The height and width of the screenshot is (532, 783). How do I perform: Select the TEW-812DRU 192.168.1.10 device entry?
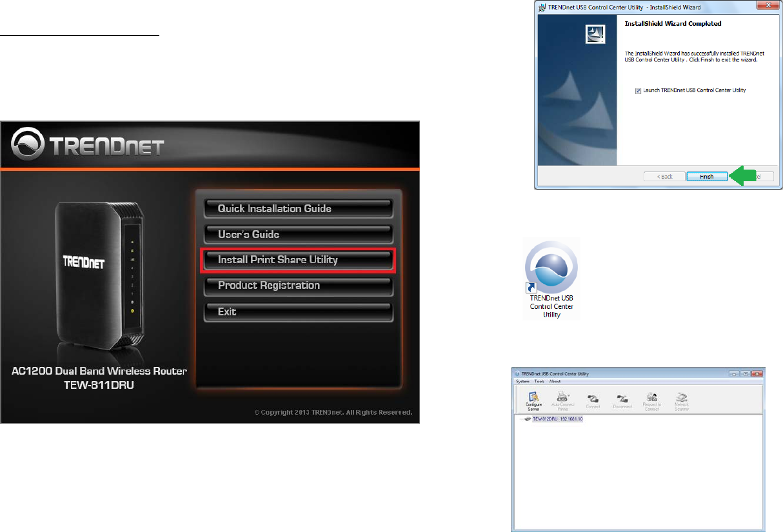tap(557, 419)
